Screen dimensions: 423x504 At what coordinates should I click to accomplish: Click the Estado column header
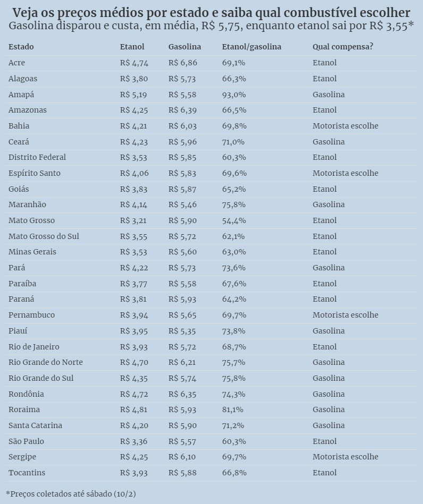[21, 47]
